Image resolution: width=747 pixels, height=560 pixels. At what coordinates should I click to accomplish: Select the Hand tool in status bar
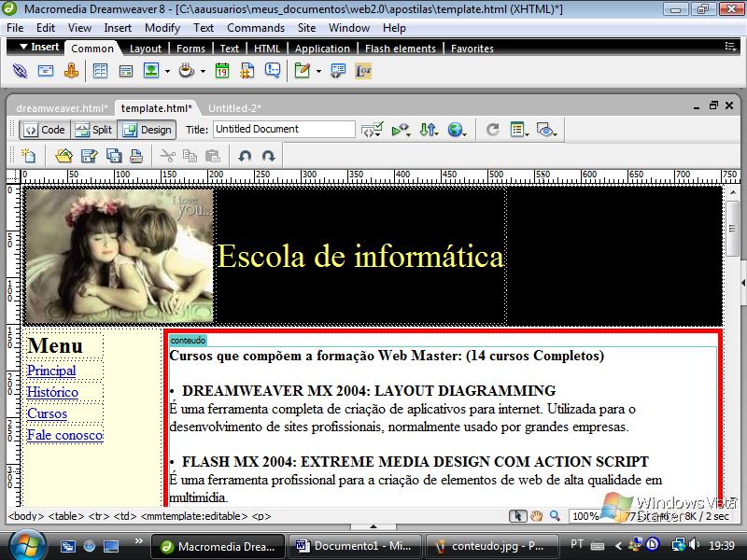[537, 516]
